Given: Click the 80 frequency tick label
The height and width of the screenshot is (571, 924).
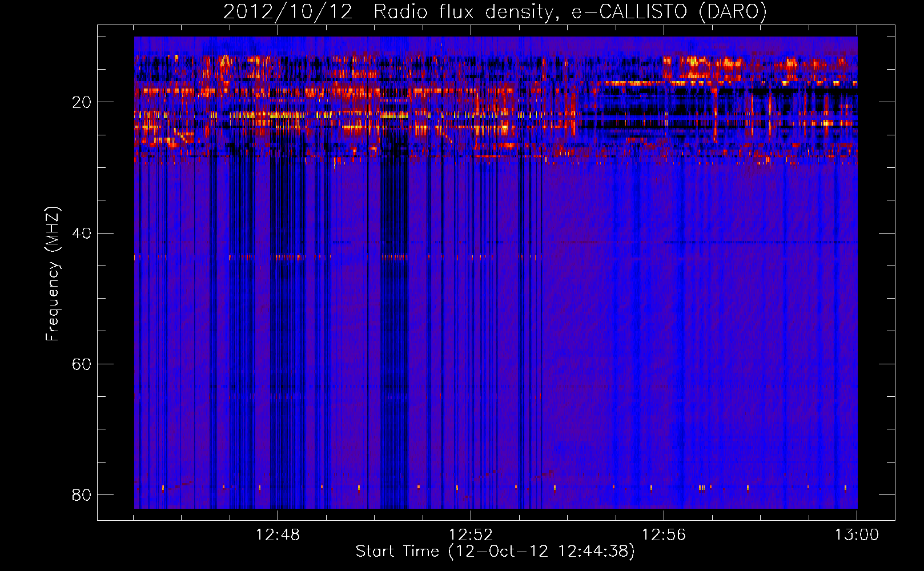Looking at the screenshot, I should (82, 494).
